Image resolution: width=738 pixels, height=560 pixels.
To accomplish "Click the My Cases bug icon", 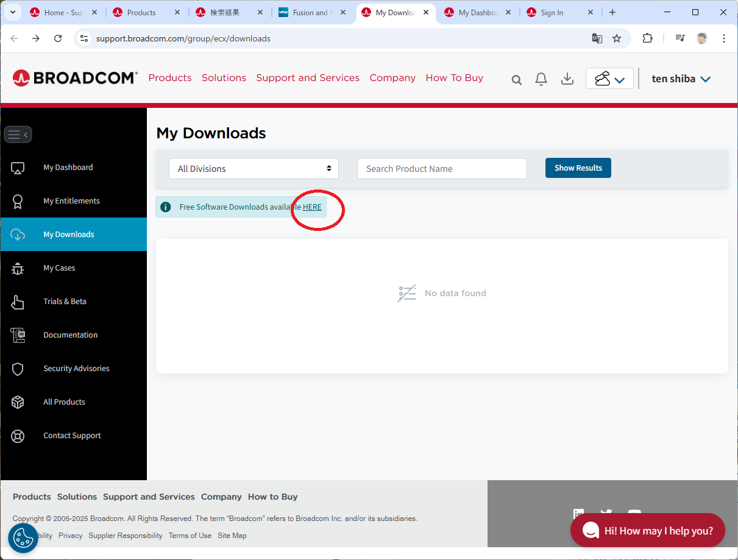I will [18, 268].
